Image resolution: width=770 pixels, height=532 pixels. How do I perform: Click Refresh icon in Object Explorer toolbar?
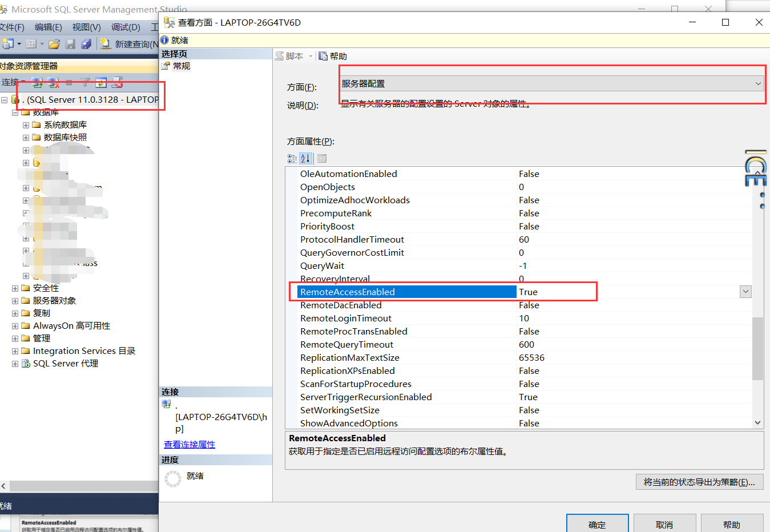(101, 83)
